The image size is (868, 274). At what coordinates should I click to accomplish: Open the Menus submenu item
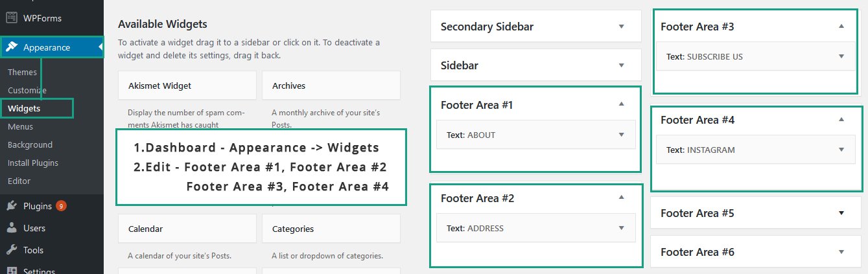coord(20,126)
